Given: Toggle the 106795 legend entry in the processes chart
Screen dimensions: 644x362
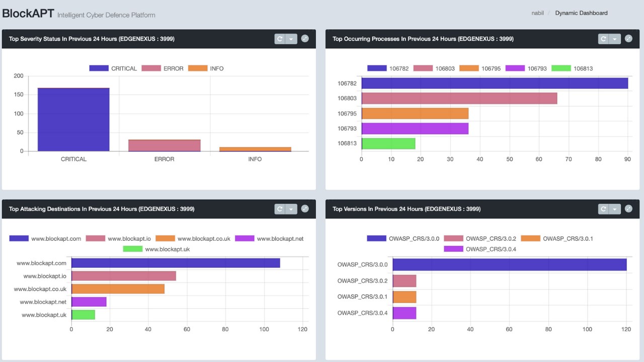Looking at the screenshot, I should coord(480,68).
